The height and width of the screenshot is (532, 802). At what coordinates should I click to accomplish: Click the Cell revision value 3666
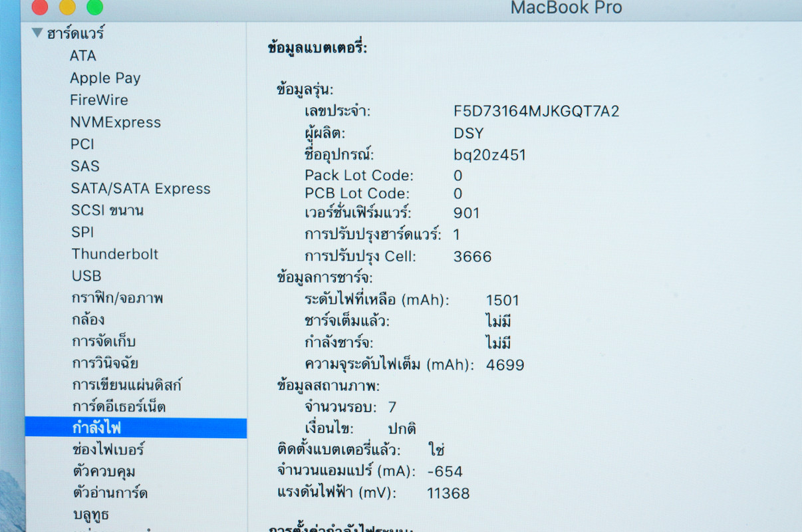(x=472, y=257)
